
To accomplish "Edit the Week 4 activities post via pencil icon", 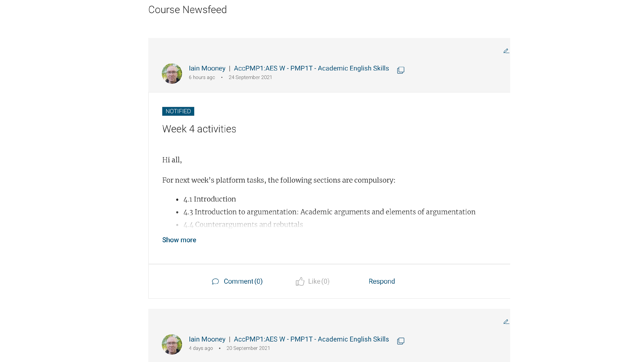I will click(506, 51).
